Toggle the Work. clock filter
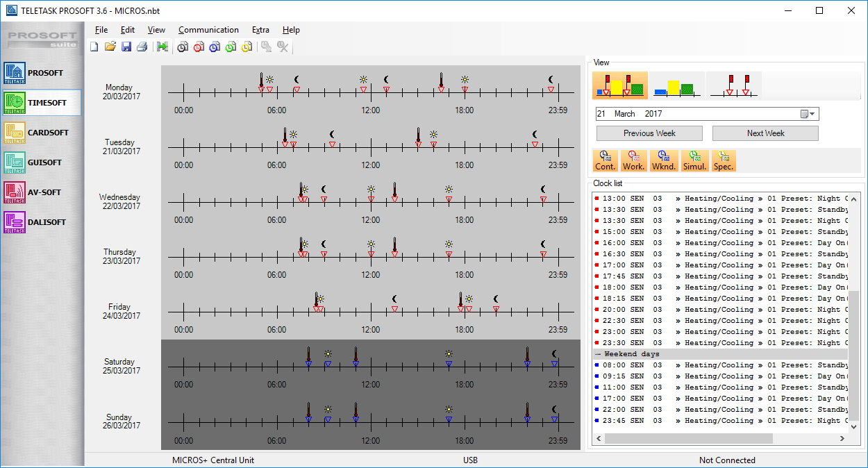 coord(633,160)
